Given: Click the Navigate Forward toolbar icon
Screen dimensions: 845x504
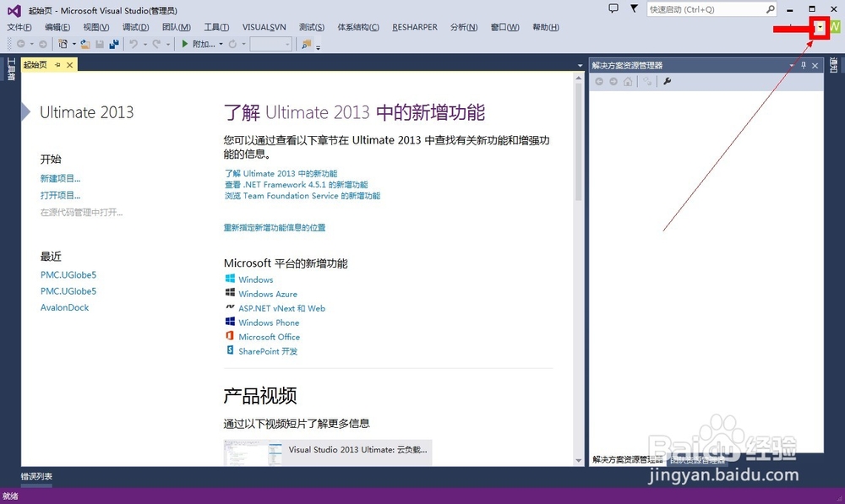Looking at the screenshot, I should pyautogui.click(x=42, y=44).
